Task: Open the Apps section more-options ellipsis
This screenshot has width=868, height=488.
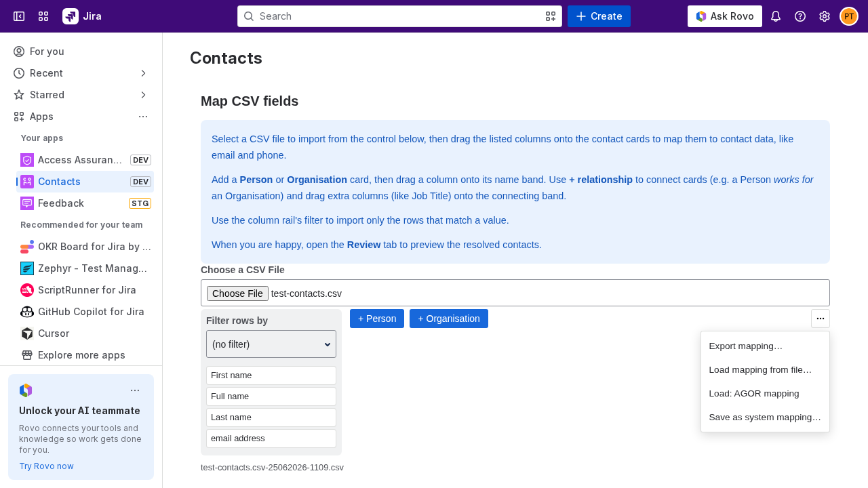Action: [x=143, y=117]
